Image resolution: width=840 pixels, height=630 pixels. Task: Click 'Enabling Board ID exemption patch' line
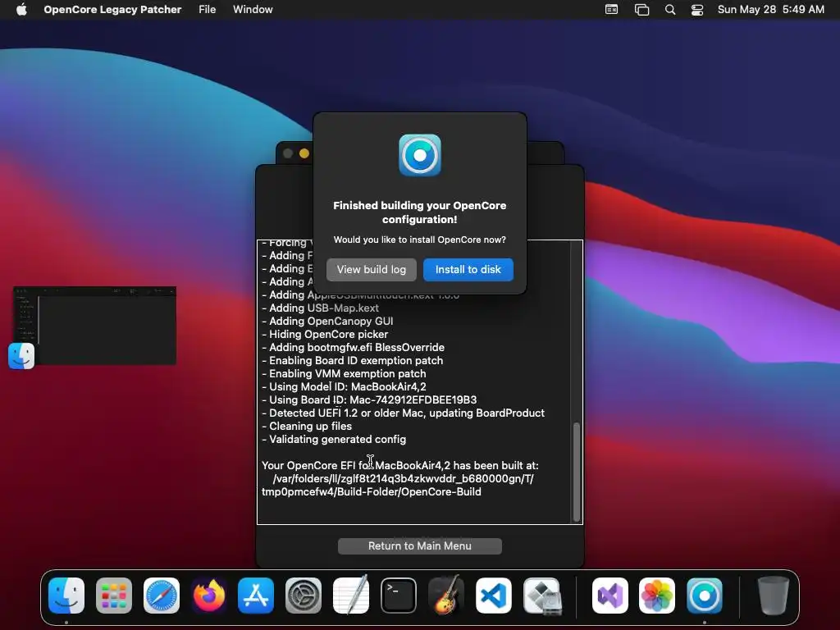(353, 361)
